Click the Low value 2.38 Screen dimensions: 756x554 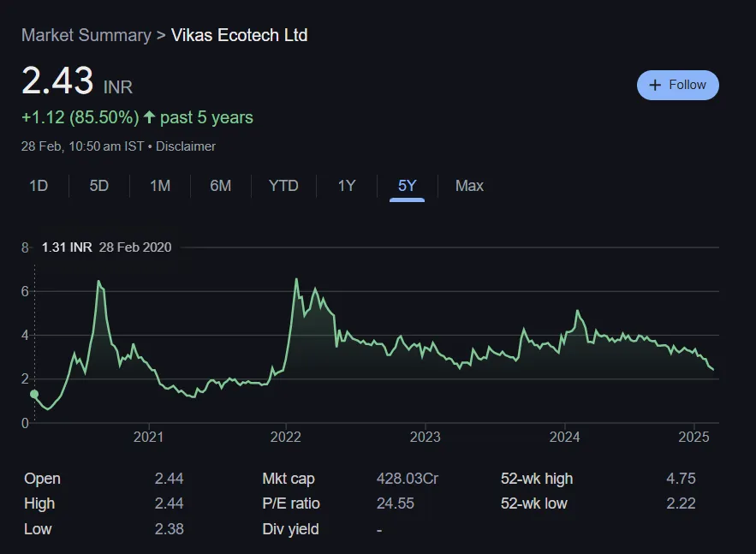(x=169, y=529)
